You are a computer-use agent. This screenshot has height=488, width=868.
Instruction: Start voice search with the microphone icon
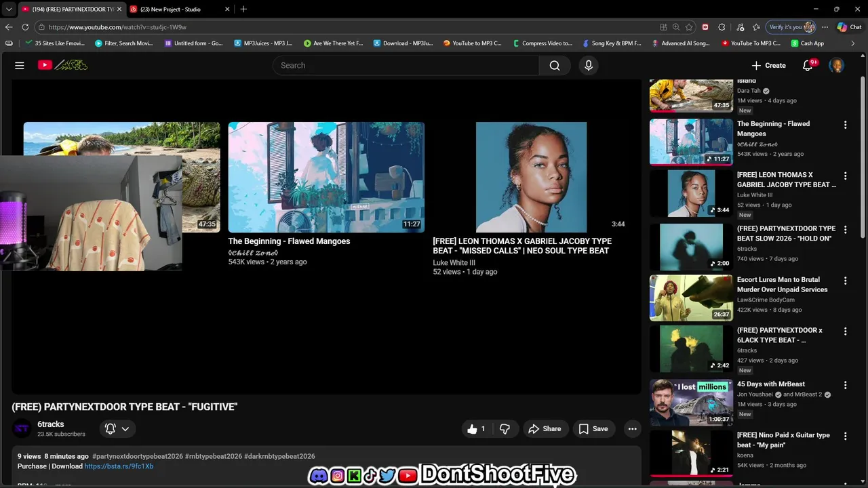589,65
